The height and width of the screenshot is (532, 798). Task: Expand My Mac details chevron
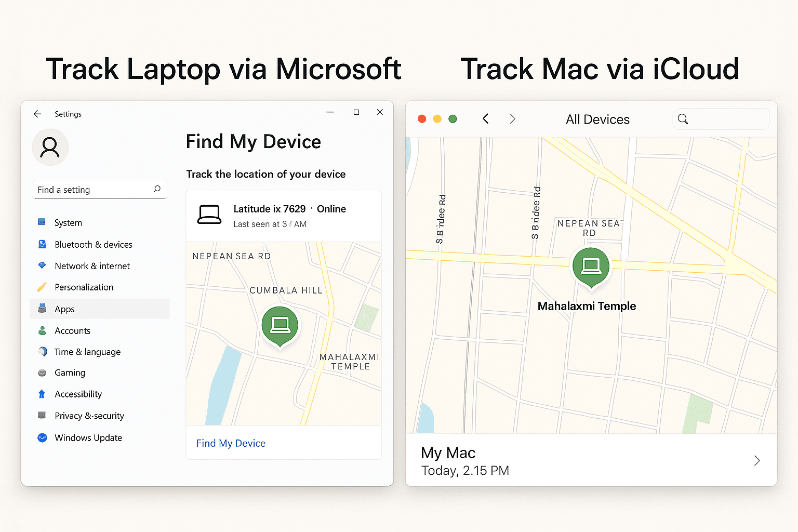757,460
